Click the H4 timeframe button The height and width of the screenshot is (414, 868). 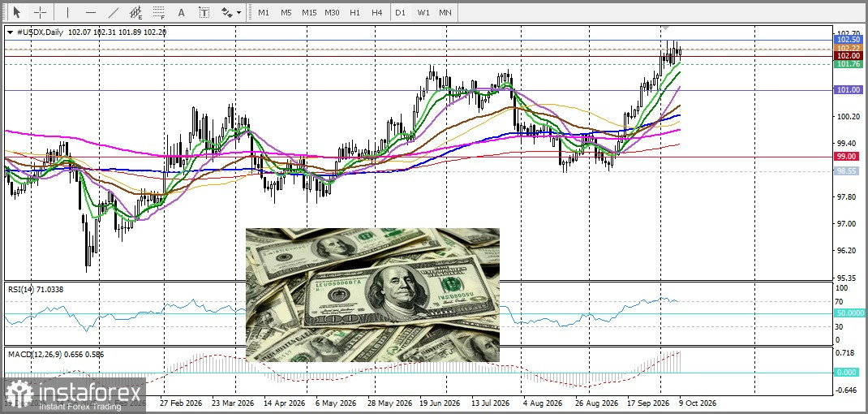pyautogui.click(x=377, y=11)
